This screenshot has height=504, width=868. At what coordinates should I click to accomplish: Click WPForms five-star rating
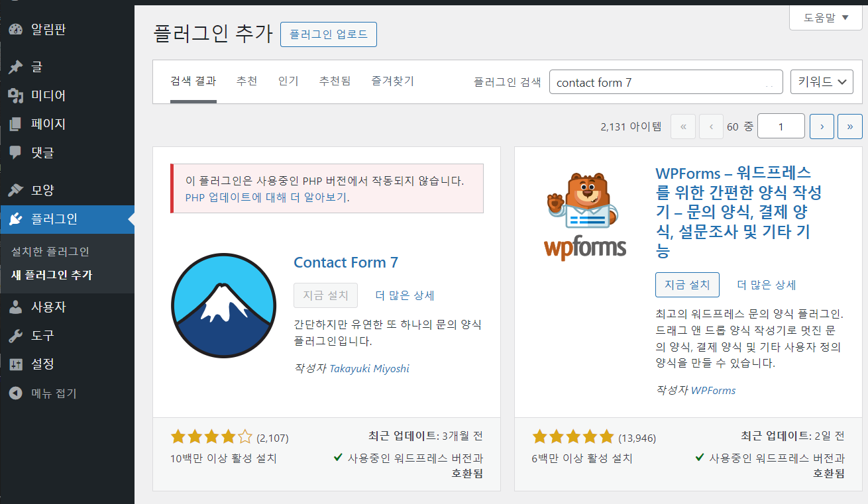pyautogui.click(x=573, y=437)
